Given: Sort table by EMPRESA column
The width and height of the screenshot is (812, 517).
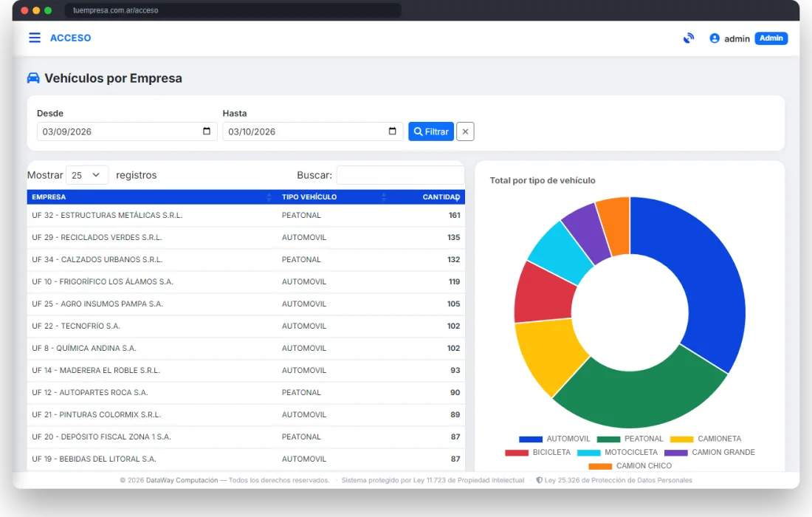Looking at the screenshot, I should pyautogui.click(x=151, y=197).
